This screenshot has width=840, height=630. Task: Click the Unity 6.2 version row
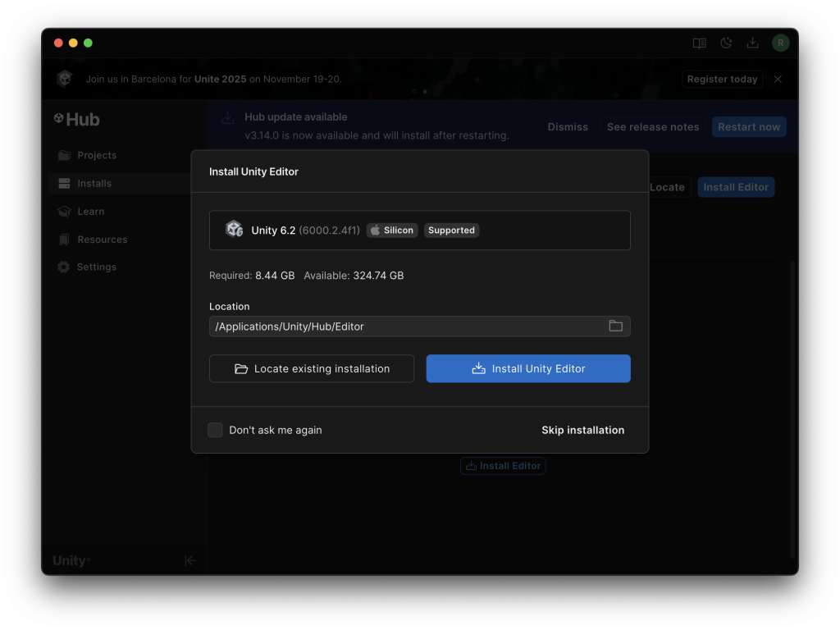point(420,231)
